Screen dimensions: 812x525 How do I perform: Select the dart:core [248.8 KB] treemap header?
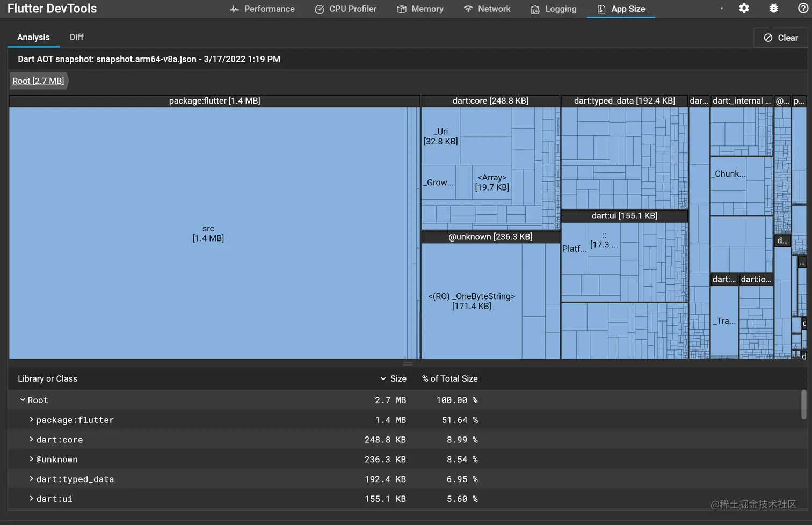(490, 101)
